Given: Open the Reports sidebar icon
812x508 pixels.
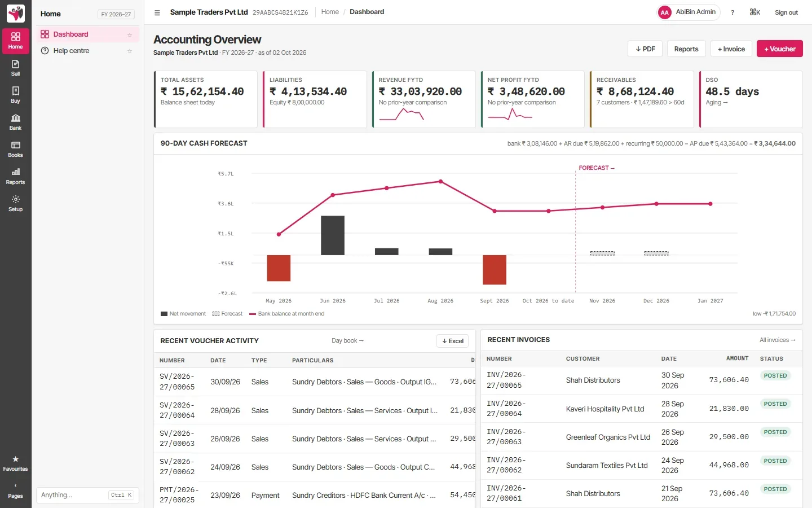Looking at the screenshot, I should point(15,176).
